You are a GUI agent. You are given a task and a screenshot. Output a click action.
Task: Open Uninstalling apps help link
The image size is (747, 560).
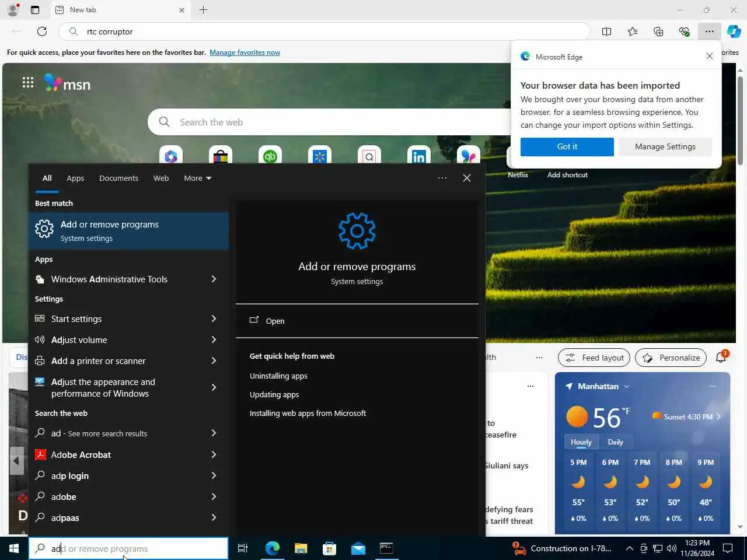click(278, 376)
